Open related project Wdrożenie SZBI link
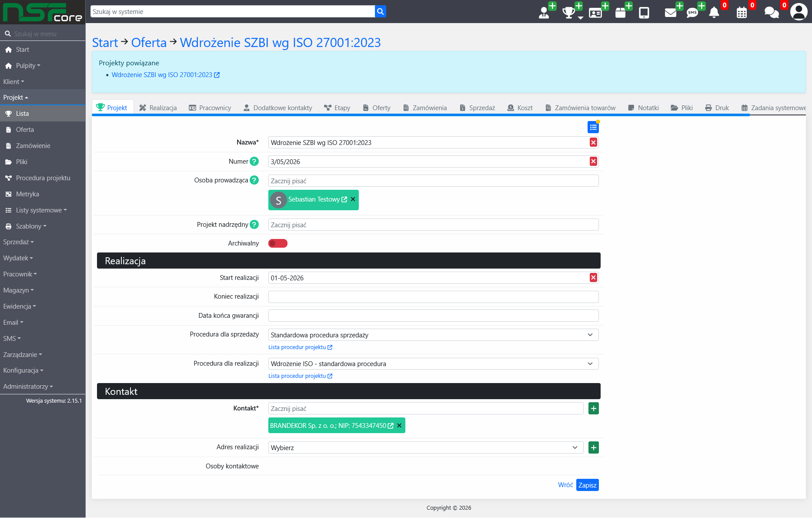The height and width of the screenshot is (518, 812). [x=166, y=75]
